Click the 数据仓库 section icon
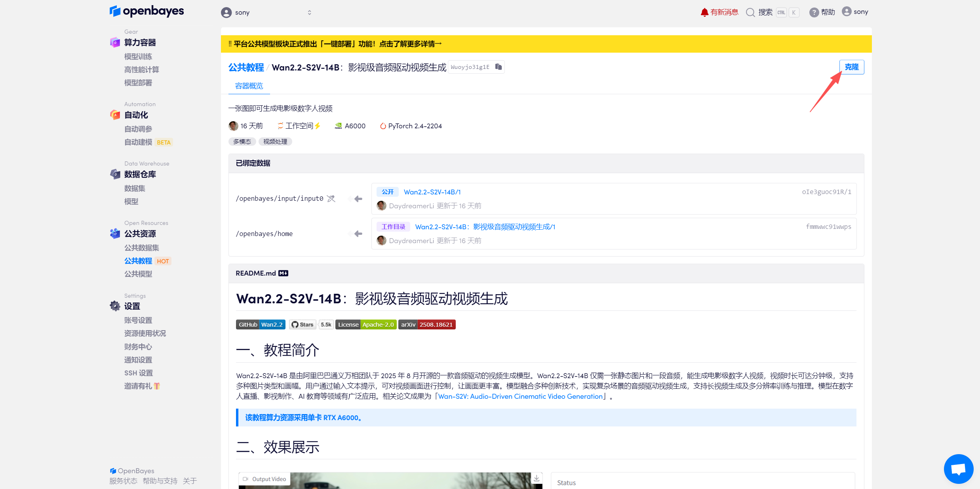 click(x=115, y=174)
